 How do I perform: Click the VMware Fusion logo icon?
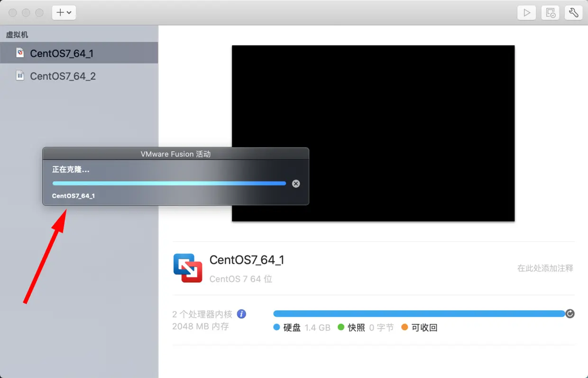pyautogui.click(x=188, y=268)
